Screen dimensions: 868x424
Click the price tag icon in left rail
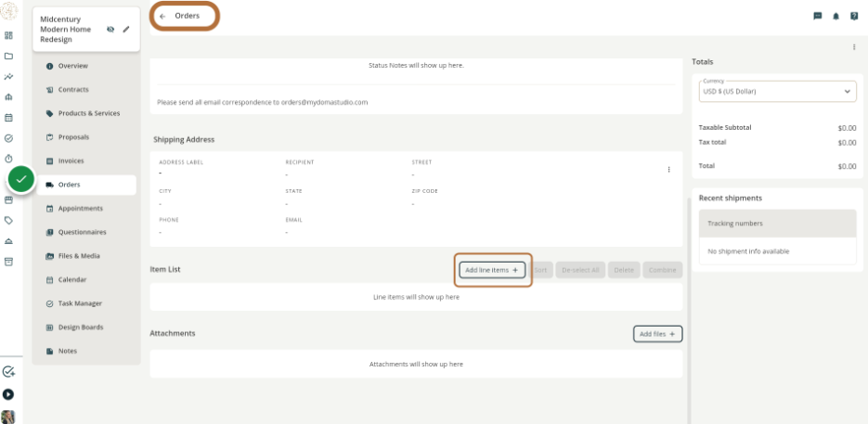[x=8, y=220]
